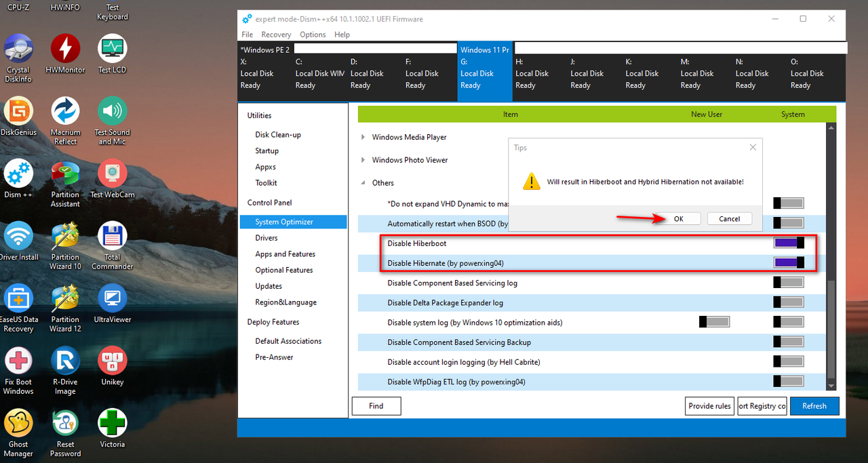Toggle Disable account login logging switch

pyautogui.click(x=789, y=361)
